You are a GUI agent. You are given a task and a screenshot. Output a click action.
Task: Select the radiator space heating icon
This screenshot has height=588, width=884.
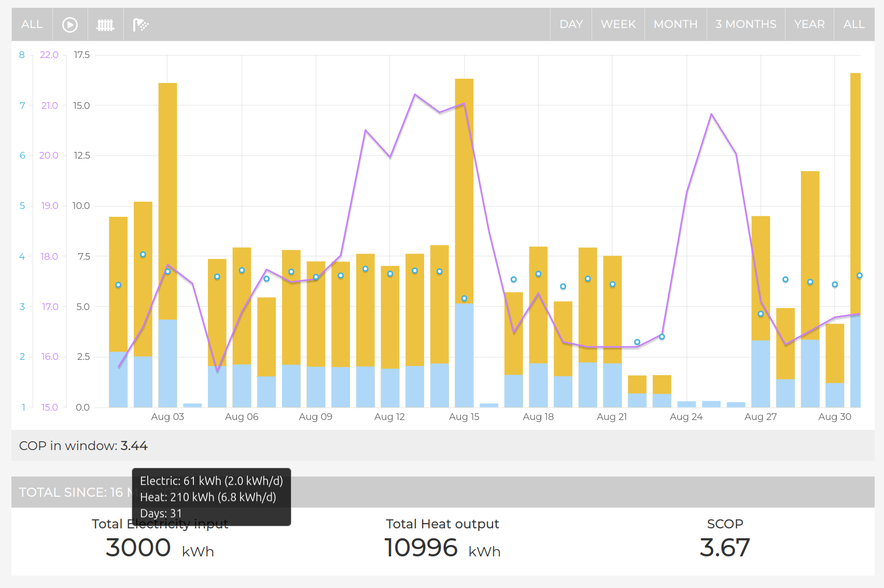click(x=105, y=24)
